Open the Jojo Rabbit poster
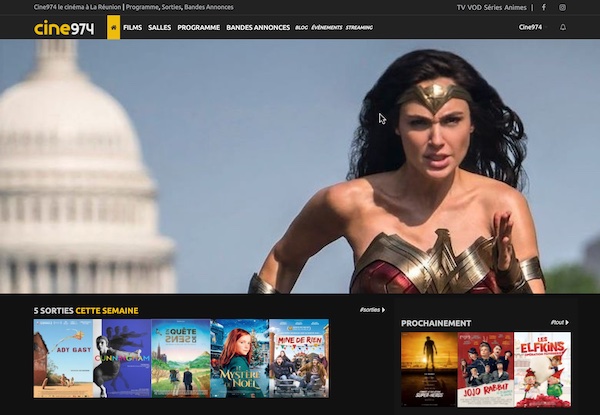The image size is (600, 415). (486, 369)
